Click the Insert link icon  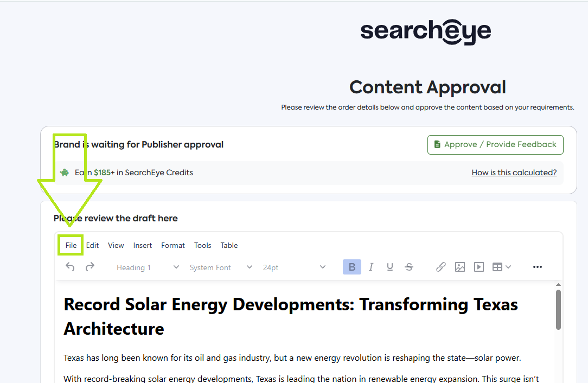pos(441,267)
